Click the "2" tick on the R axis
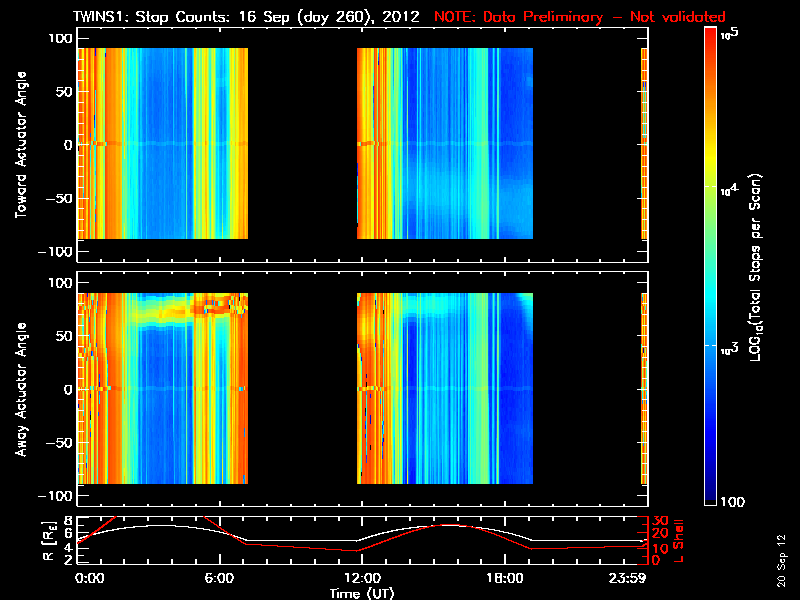This screenshot has width=800, height=600. pos(68,560)
